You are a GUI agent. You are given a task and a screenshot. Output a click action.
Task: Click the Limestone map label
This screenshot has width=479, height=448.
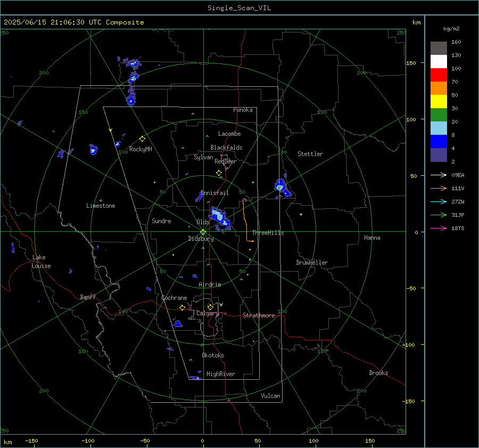(x=101, y=206)
